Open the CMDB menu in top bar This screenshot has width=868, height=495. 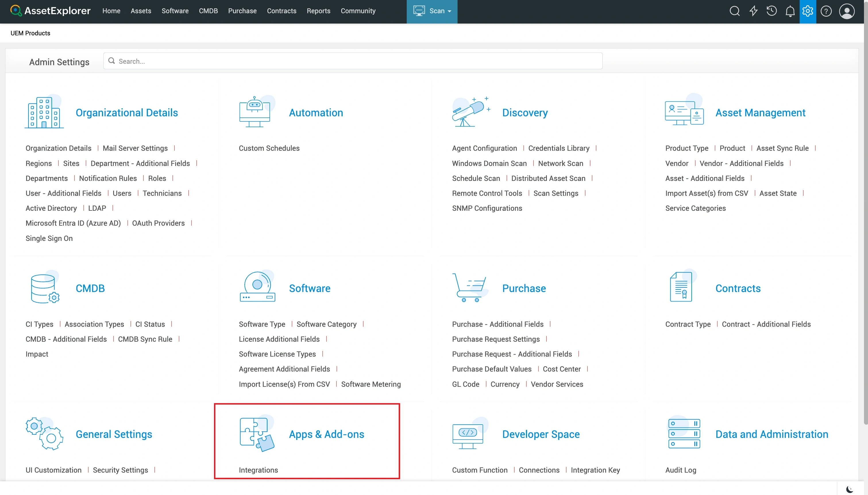[208, 11]
